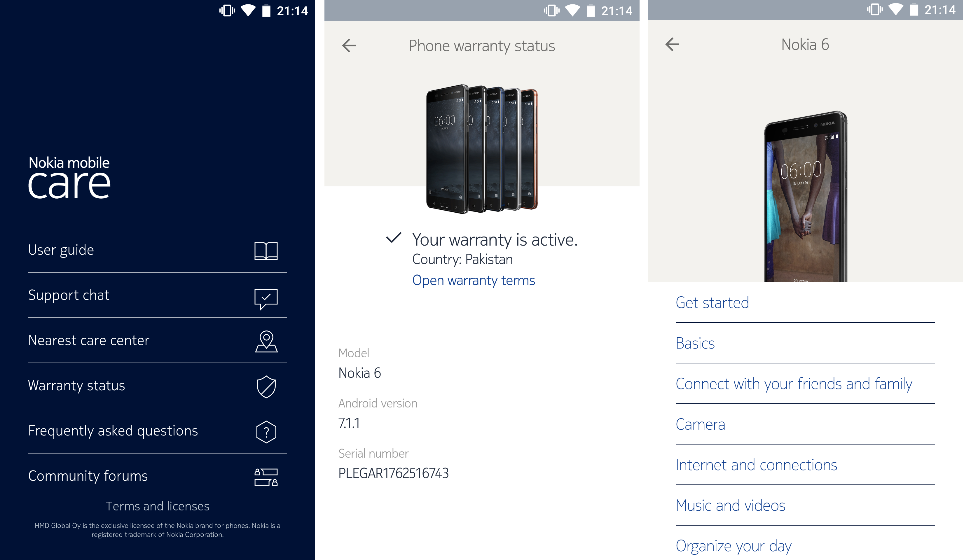
Task: Go back from Phone warranty status screen
Action: click(x=349, y=45)
